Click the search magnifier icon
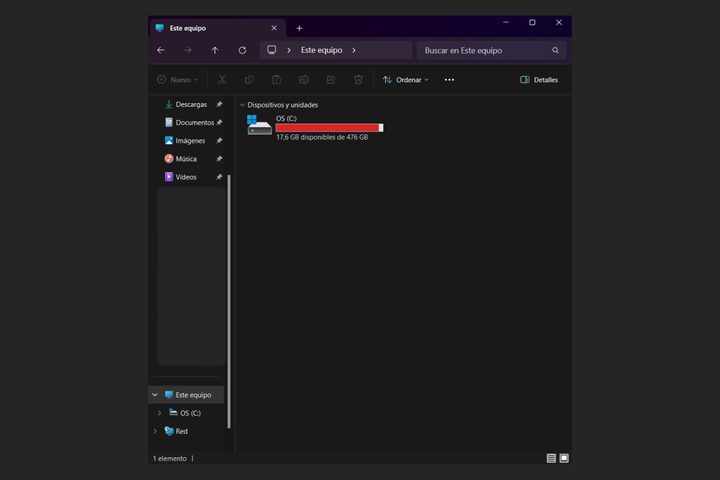Image resolution: width=720 pixels, height=480 pixels. [556, 50]
